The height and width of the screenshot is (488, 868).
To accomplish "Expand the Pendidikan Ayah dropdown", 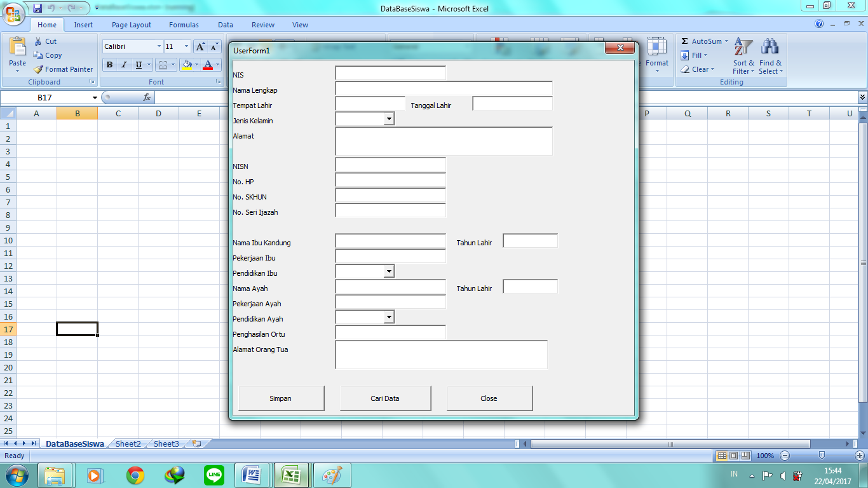I will 388,317.
